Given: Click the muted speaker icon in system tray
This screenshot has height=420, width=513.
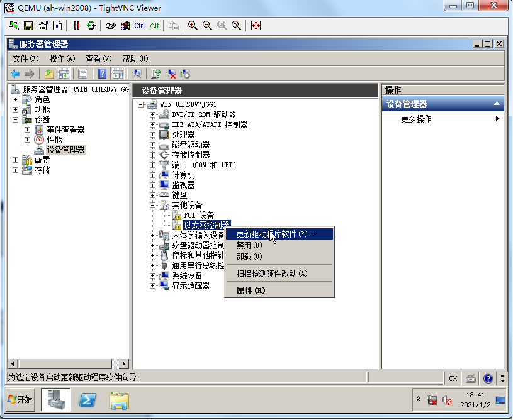Looking at the screenshot, I should (x=447, y=400).
